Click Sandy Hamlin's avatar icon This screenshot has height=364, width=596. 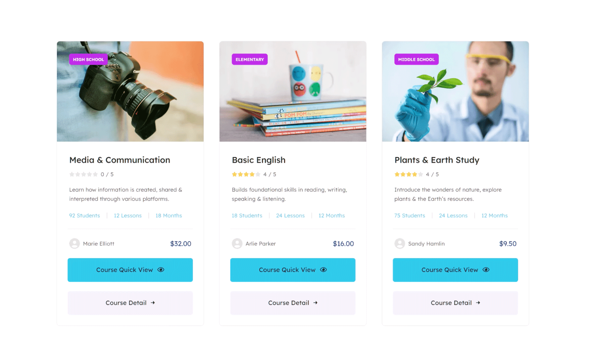pyautogui.click(x=400, y=244)
